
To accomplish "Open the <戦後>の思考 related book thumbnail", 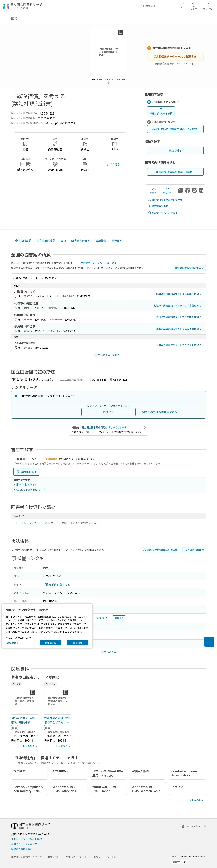I will click(x=24, y=701).
